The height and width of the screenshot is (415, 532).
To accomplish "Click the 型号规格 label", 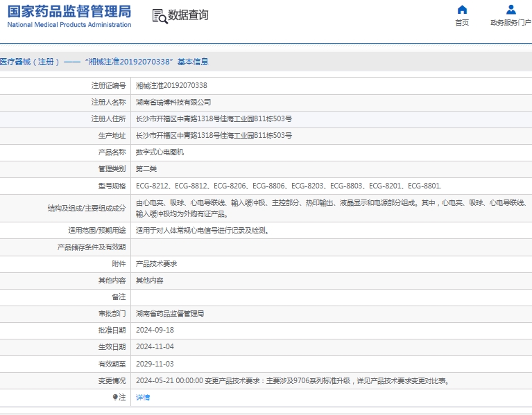I will (112, 186).
